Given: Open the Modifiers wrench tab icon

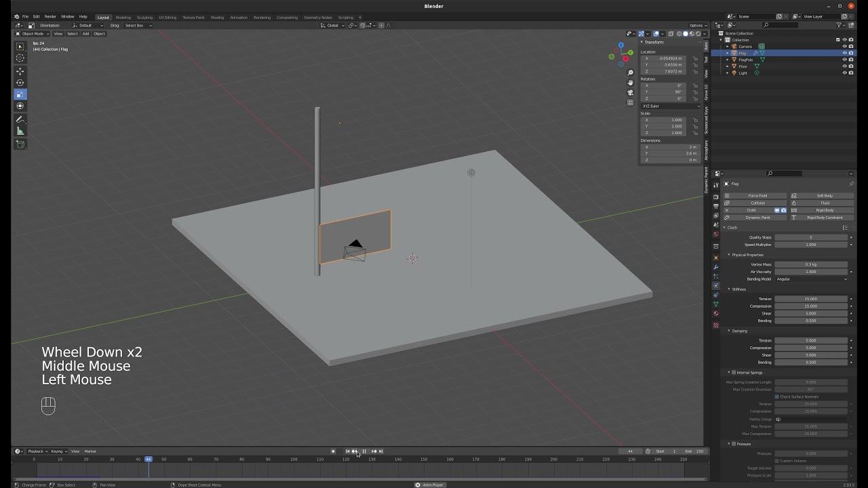Looking at the screenshot, I should click(715, 267).
